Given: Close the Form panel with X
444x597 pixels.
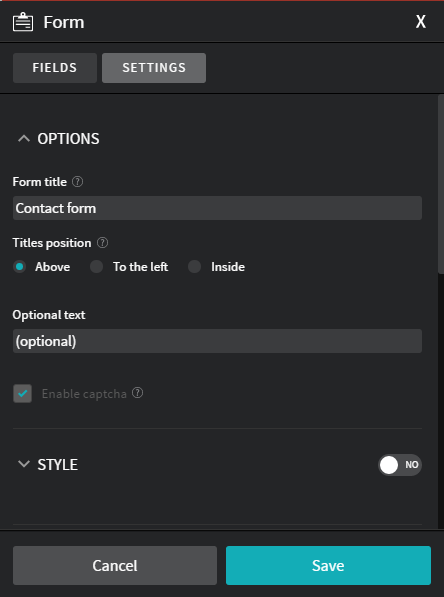Looking at the screenshot, I should (x=420, y=22).
